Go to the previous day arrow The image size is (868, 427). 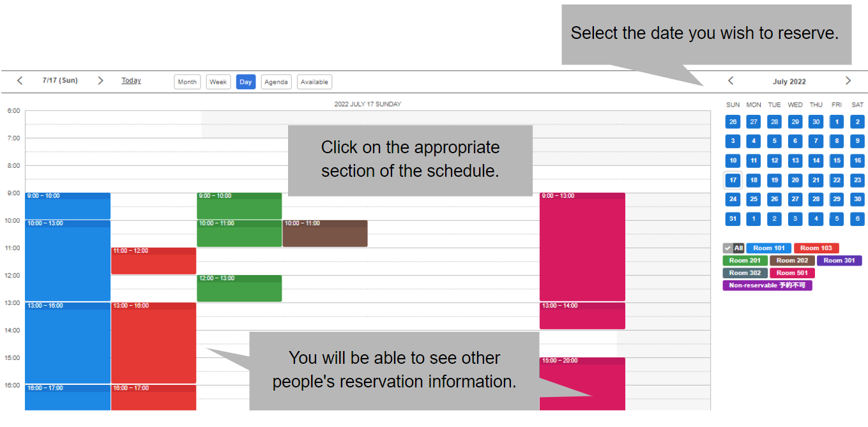click(x=20, y=80)
